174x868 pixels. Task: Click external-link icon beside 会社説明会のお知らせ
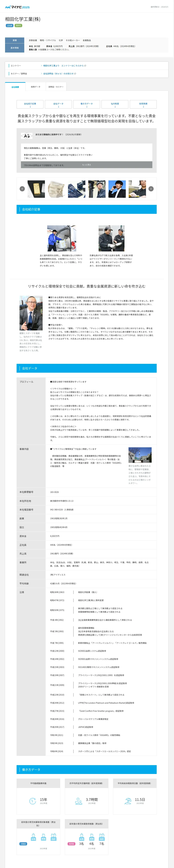[x=75, y=73]
